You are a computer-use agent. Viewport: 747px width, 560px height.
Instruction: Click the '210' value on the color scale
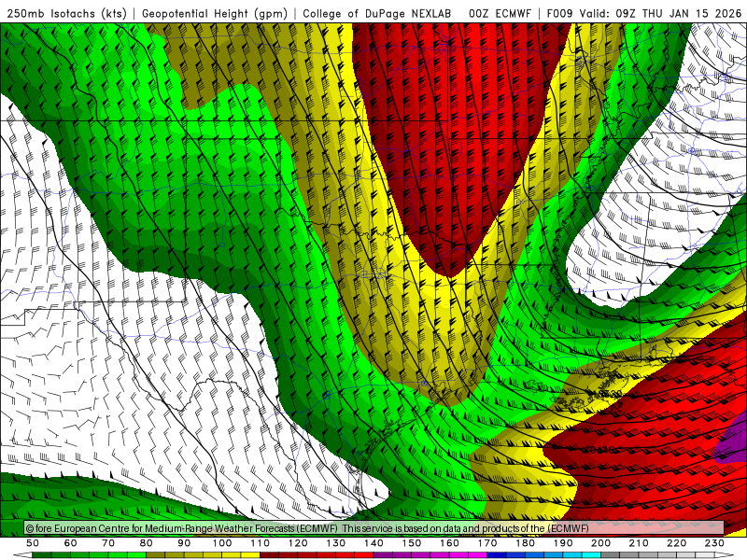[x=640, y=543]
